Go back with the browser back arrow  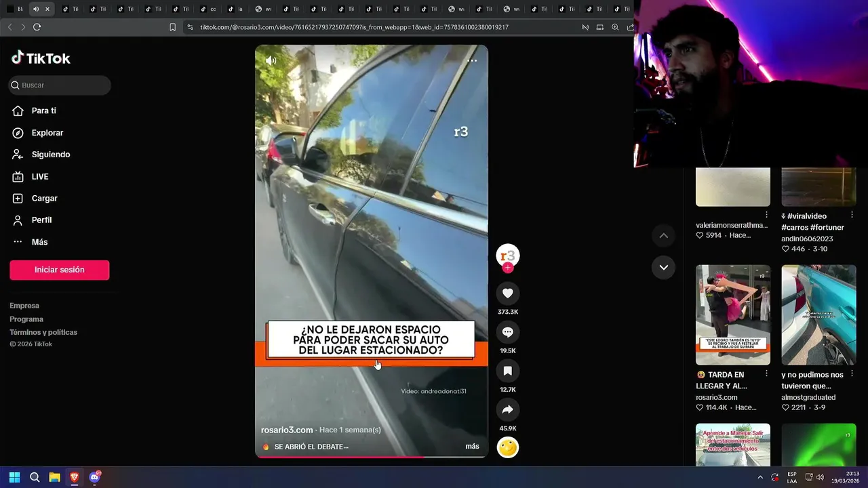point(9,27)
